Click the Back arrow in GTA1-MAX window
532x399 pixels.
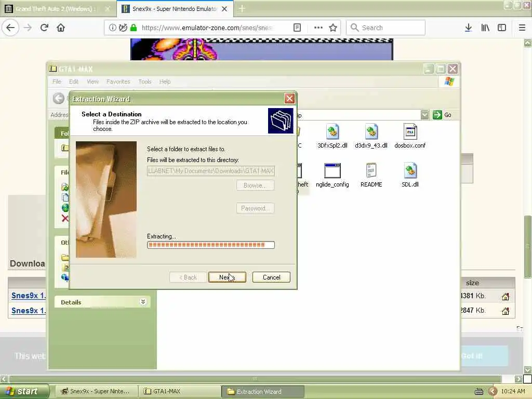59,98
